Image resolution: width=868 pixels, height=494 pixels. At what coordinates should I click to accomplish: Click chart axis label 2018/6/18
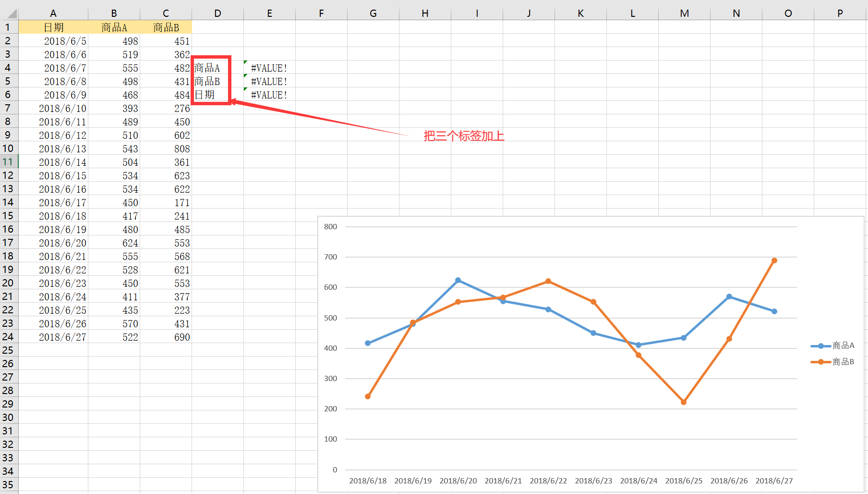coord(368,481)
